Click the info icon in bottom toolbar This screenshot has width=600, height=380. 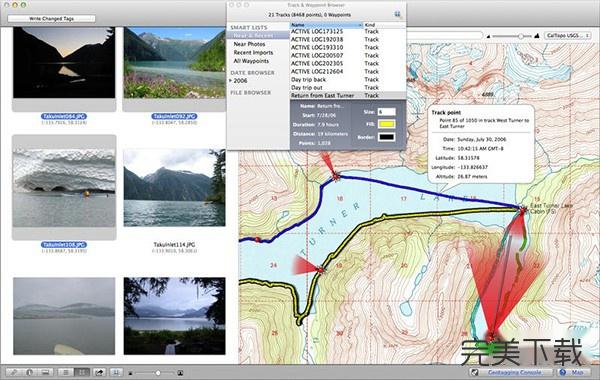30,372
